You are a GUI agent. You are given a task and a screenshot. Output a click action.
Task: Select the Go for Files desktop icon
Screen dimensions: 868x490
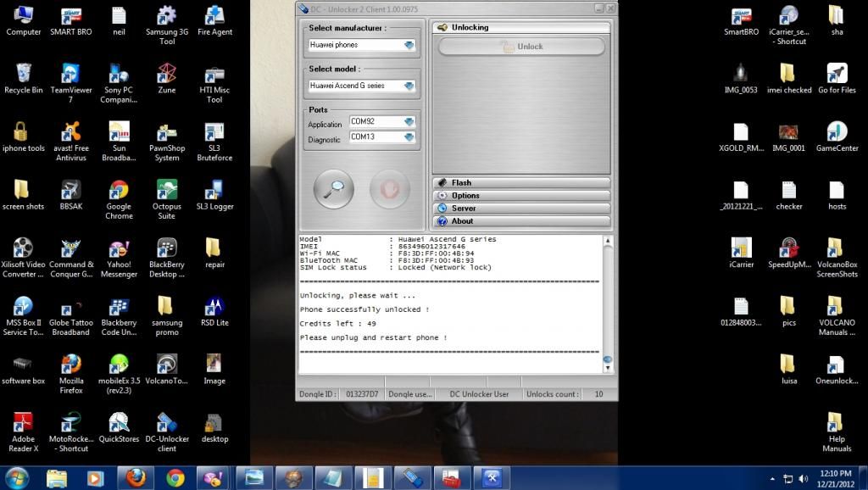[x=837, y=79]
